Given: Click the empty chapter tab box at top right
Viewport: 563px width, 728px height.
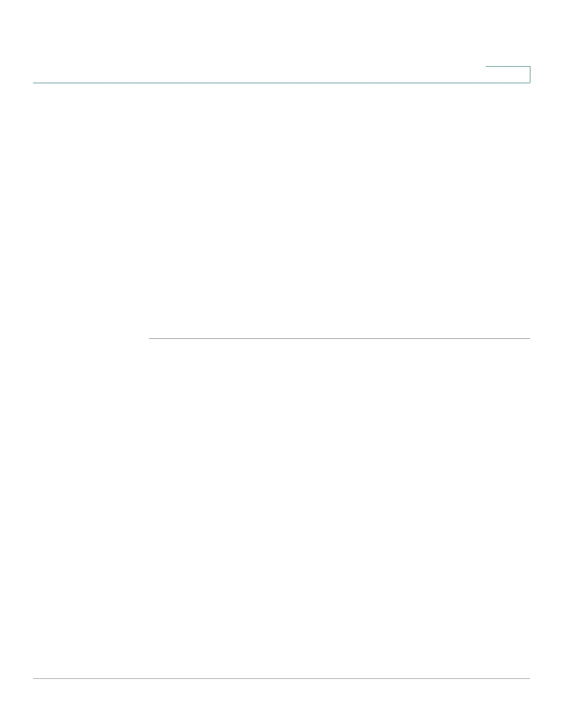Looking at the screenshot, I should 508,74.
